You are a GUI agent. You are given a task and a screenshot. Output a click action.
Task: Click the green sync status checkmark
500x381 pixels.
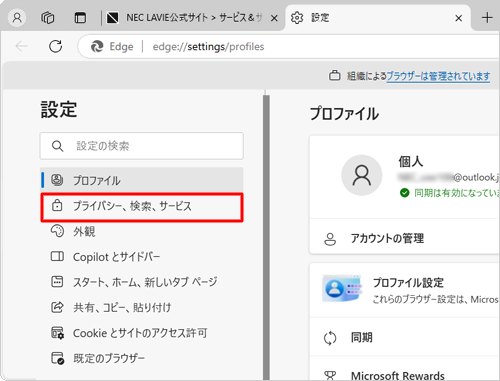[x=404, y=193]
